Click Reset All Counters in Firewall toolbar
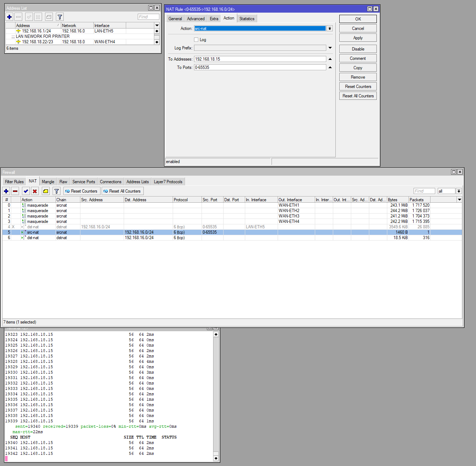476x466 pixels. coord(122,191)
